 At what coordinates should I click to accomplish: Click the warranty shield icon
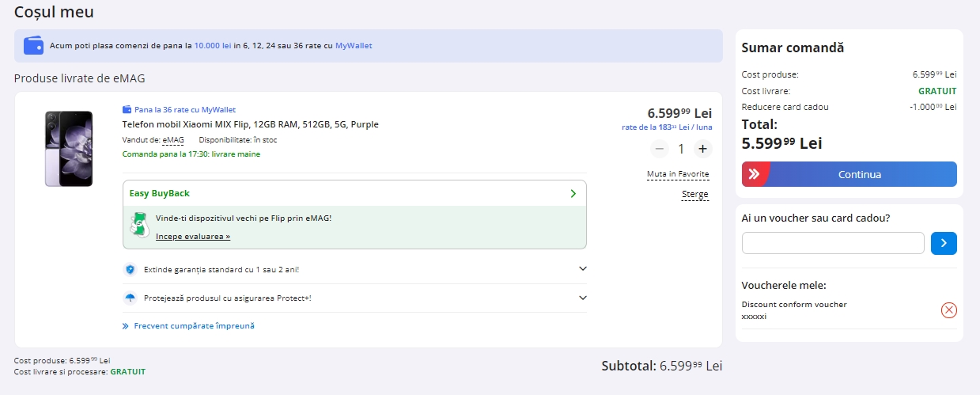(x=130, y=269)
